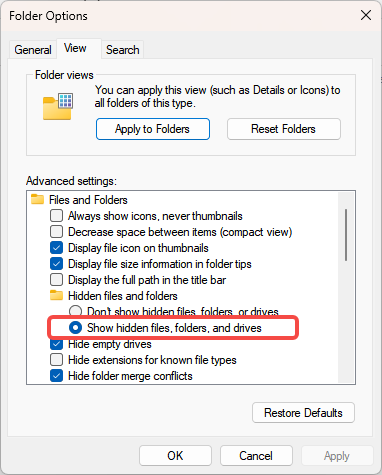Image resolution: width=382 pixels, height=475 pixels.
Task: Toggle Display file size information in folder tips
Action: pyautogui.click(x=56, y=264)
